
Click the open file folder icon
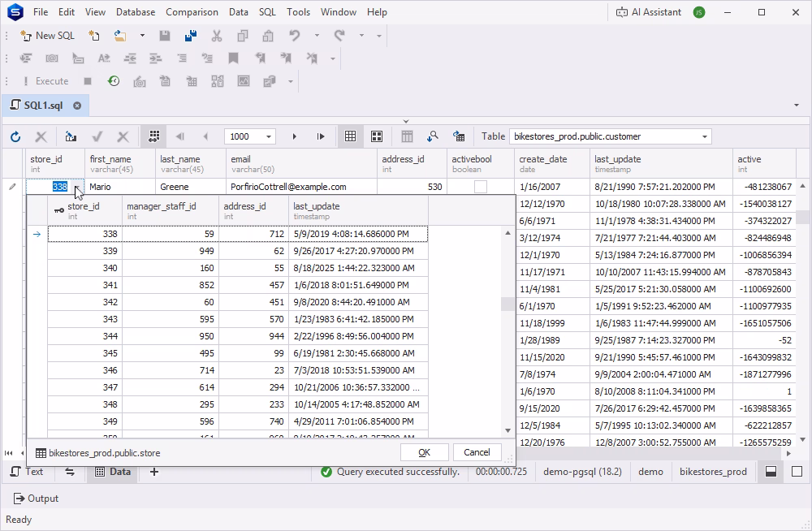(x=120, y=35)
